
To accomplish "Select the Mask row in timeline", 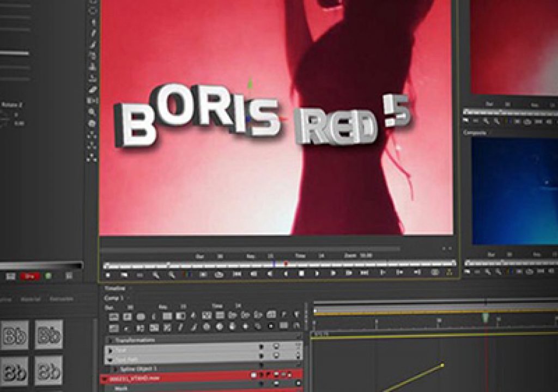I will tap(120, 388).
